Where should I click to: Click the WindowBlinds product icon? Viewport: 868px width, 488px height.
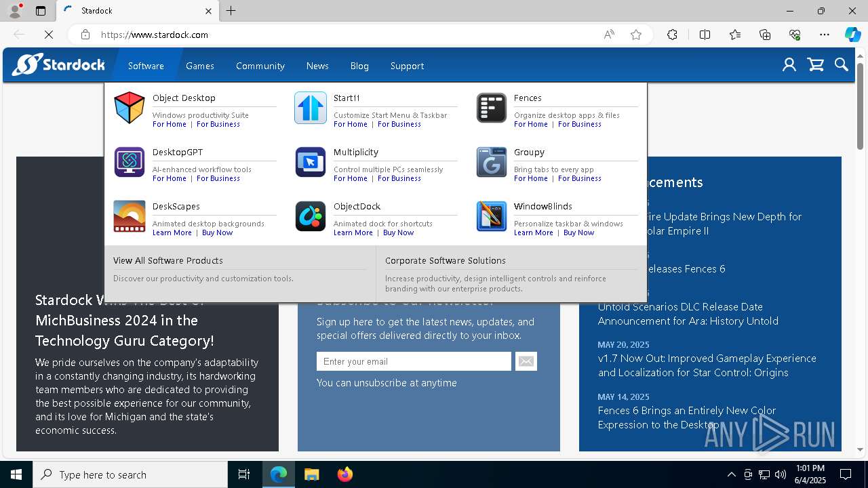coord(492,216)
